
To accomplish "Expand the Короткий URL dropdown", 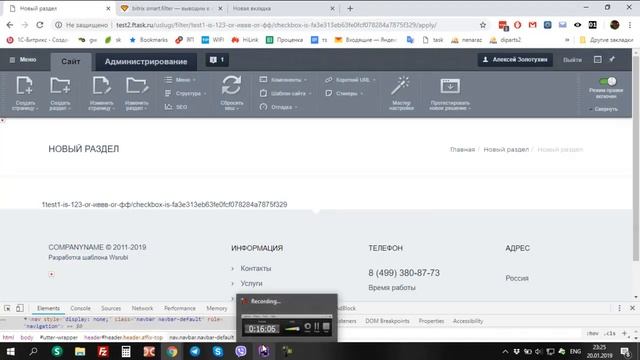I will 350,80.
